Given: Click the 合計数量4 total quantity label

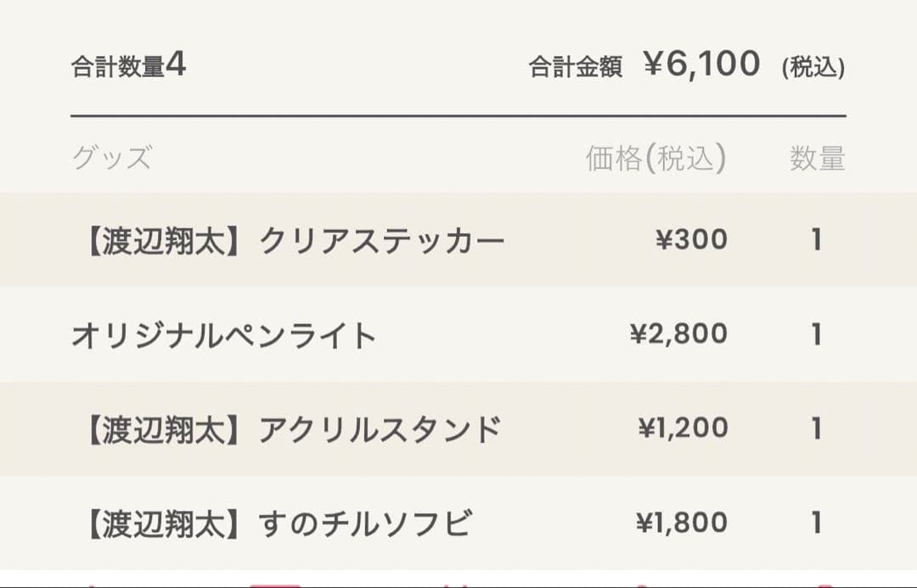Looking at the screenshot, I should [128, 66].
